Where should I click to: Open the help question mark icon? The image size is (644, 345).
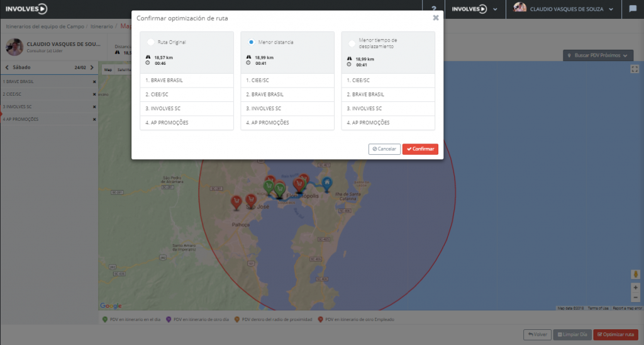434,9
